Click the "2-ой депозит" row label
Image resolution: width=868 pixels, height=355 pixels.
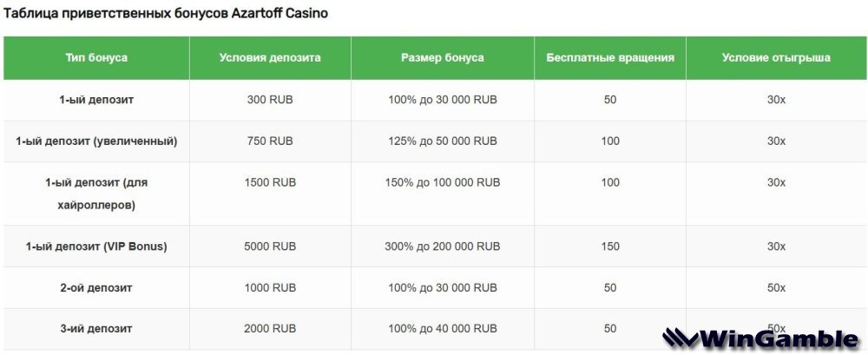(x=96, y=287)
